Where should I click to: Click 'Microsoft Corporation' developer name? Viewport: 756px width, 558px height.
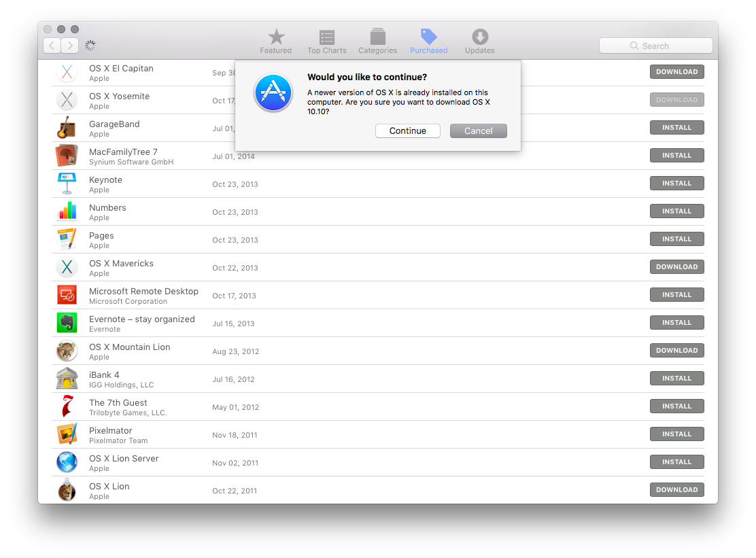(x=128, y=302)
